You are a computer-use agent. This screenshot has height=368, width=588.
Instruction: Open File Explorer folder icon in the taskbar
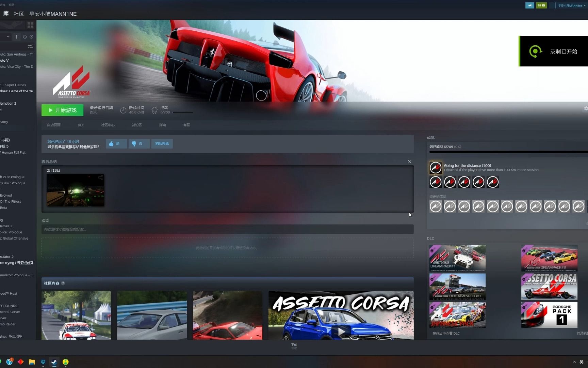pyautogui.click(x=32, y=362)
